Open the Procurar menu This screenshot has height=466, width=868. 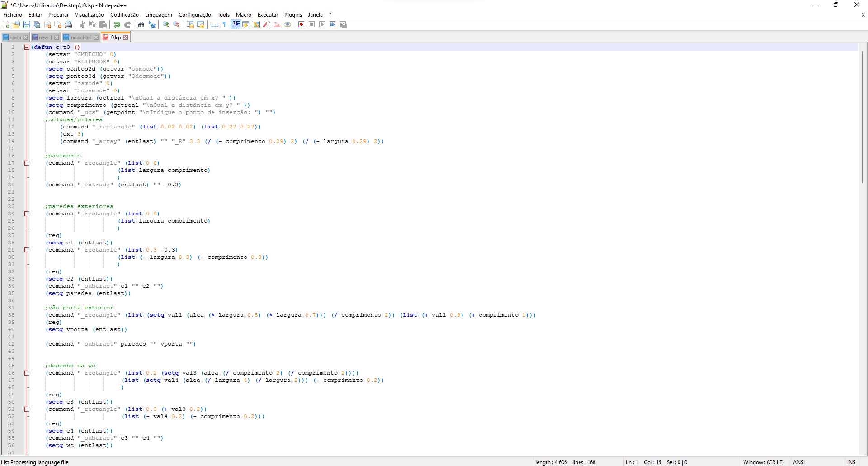pyautogui.click(x=59, y=15)
